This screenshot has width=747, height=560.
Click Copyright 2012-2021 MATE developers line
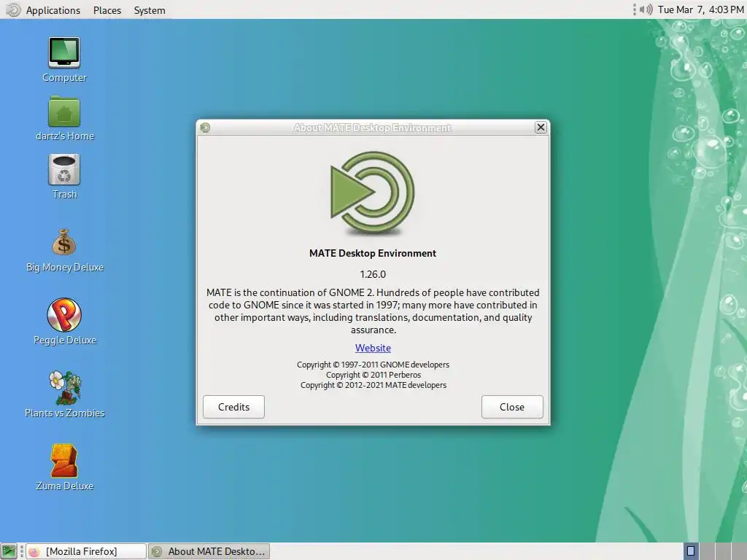click(373, 385)
